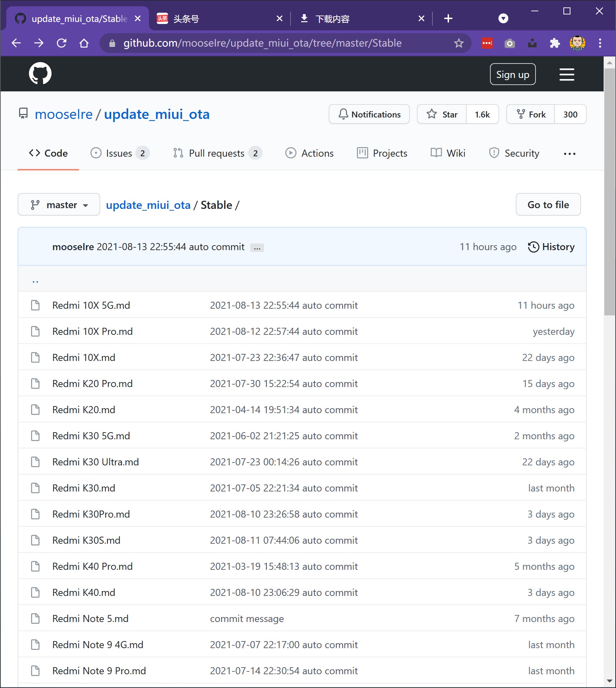Click the GitHub logo
The height and width of the screenshot is (688, 616).
tap(41, 73)
